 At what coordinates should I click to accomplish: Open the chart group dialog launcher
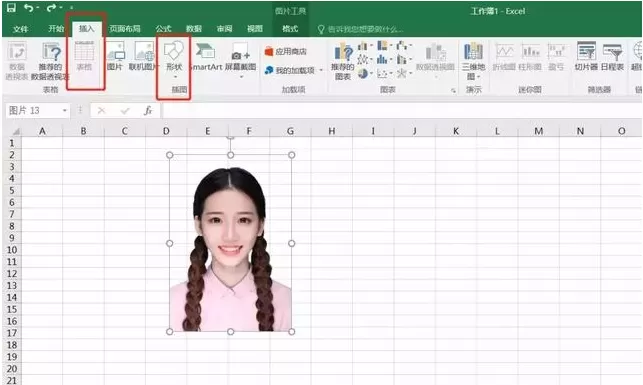(x=453, y=90)
